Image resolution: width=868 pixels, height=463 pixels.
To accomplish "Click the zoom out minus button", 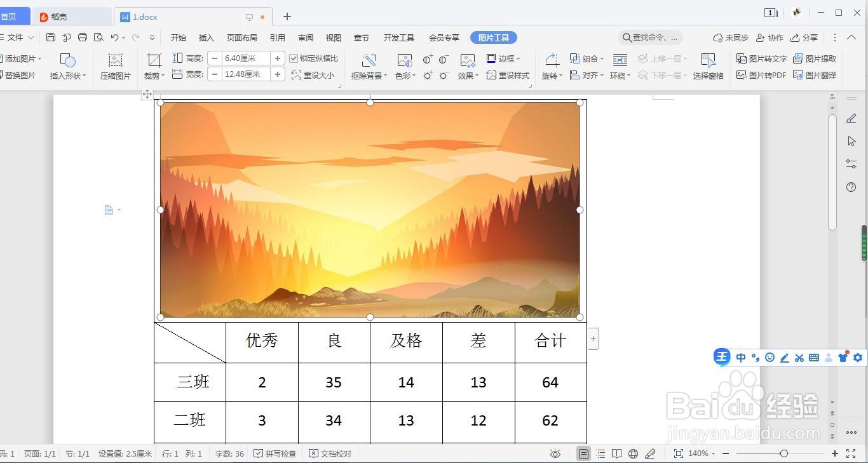I will coord(726,453).
